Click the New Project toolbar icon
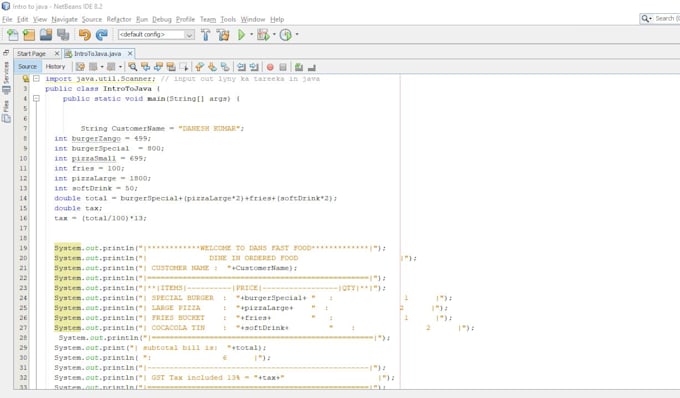This screenshot has height=398, width=680. click(29, 35)
